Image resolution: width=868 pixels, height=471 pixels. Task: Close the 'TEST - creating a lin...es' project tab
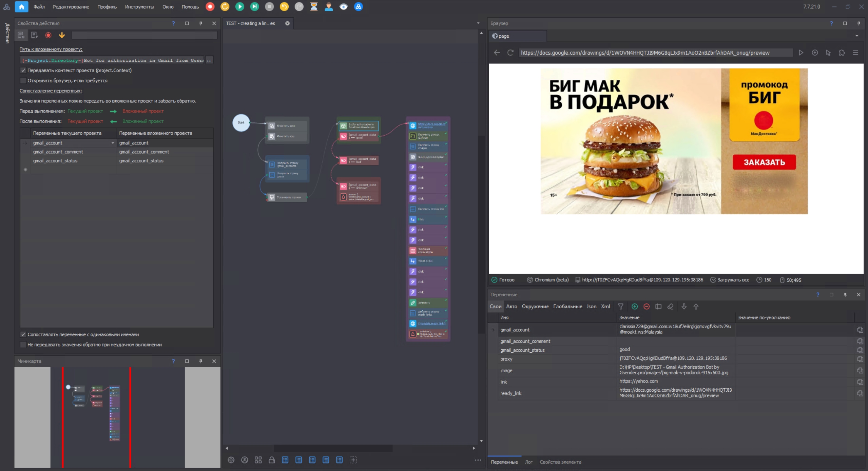pyautogui.click(x=287, y=23)
